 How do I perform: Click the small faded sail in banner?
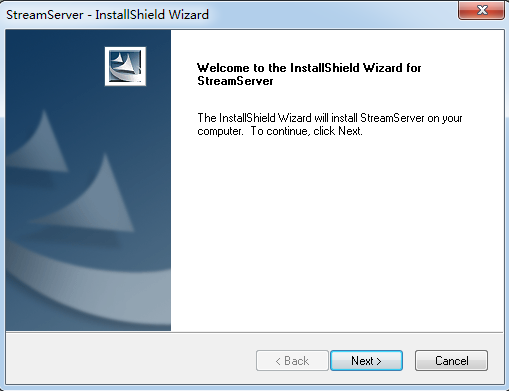tap(37, 142)
